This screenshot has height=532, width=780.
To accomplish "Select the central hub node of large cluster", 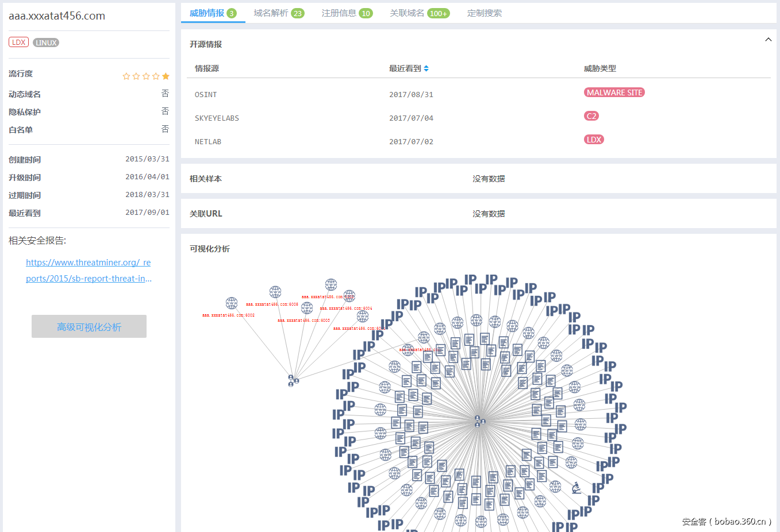I will [x=479, y=421].
